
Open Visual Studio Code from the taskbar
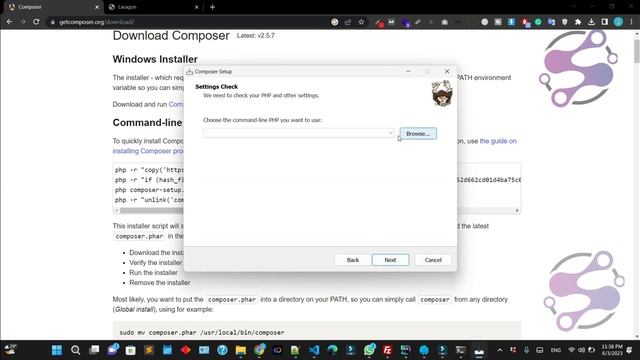click(x=314, y=350)
